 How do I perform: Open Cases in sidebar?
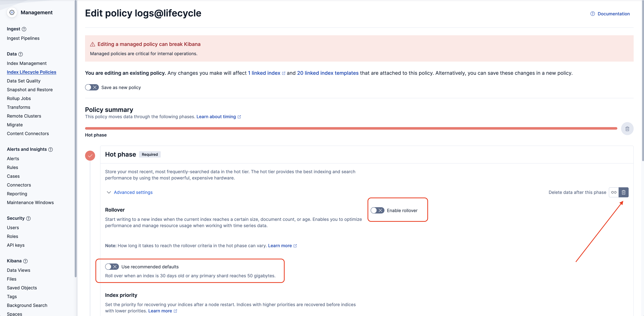pyautogui.click(x=13, y=176)
